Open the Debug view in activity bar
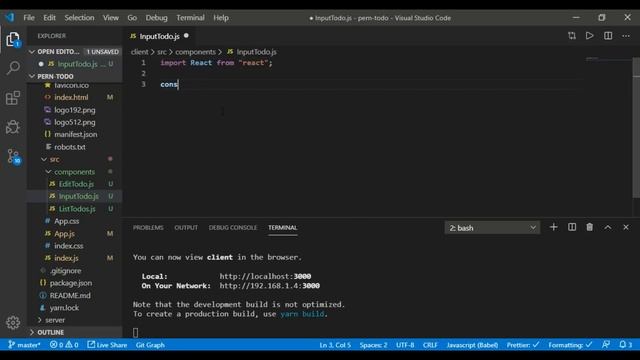Viewport: 640px width, 360px height. (13, 127)
